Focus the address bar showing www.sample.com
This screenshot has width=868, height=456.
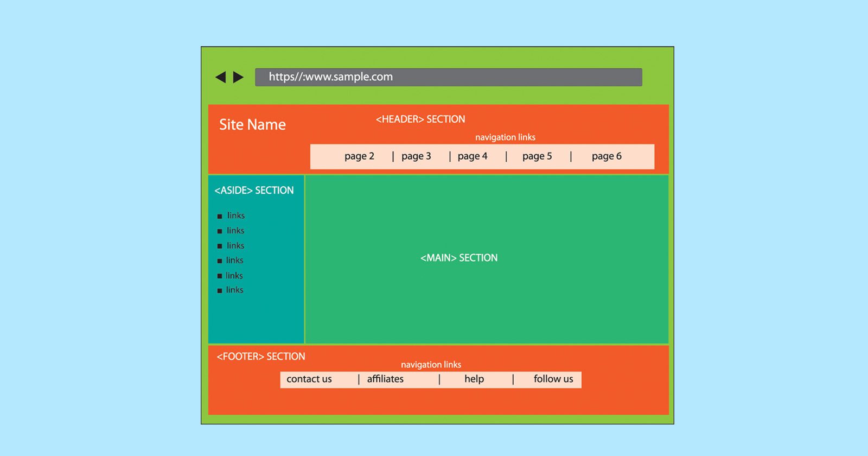pos(448,77)
